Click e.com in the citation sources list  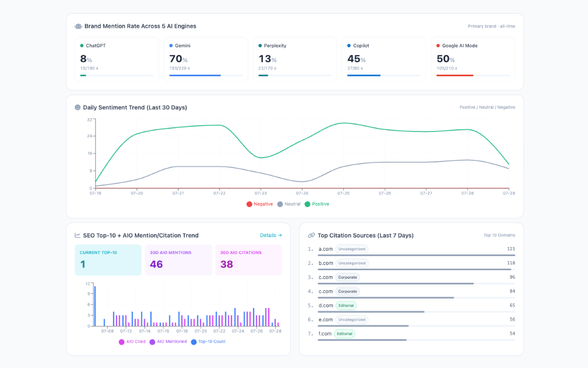pyautogui.click(x=325, y=320)
